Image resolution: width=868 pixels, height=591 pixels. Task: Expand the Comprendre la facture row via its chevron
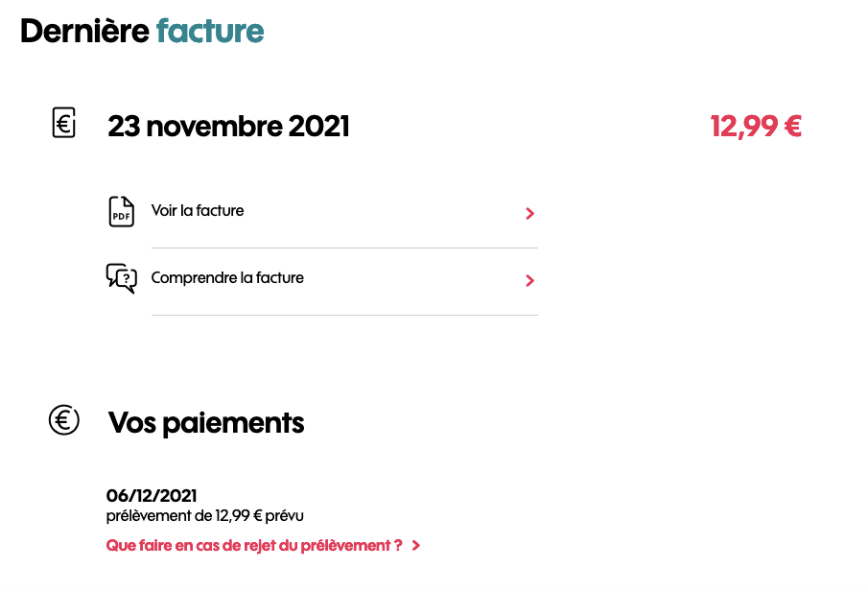point(528,281)
